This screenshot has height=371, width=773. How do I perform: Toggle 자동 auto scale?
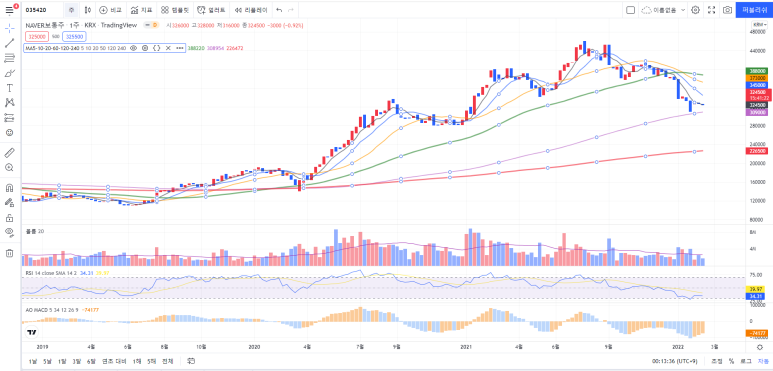coord(762,361)
